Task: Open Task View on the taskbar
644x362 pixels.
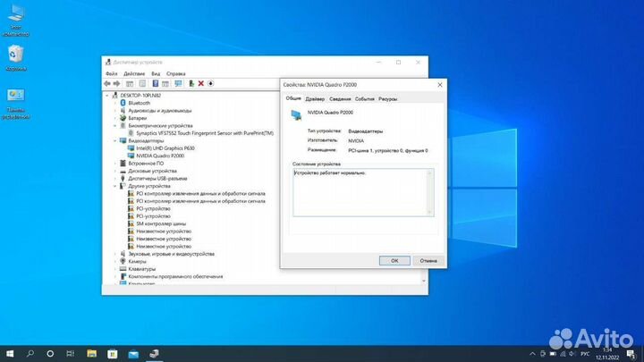Action: pos(71,353)
